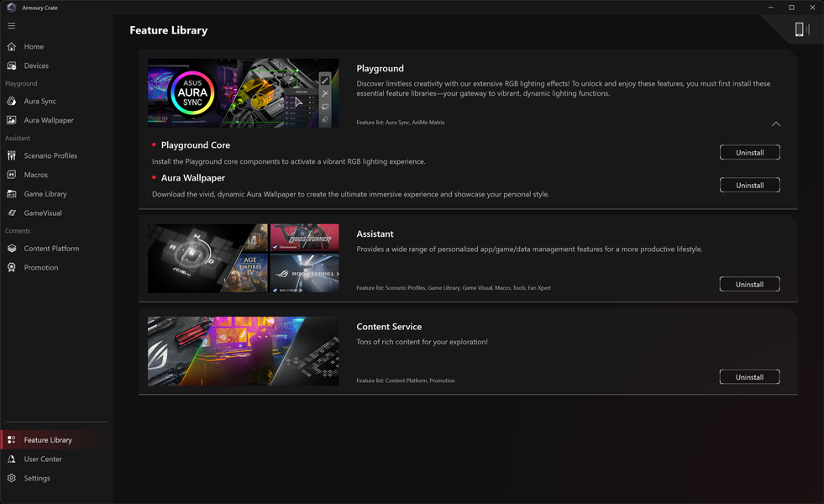Viewport: 824px width, 504px height.
Task: Open Content Platform label in sidebar
Action: click(x=51, y=248)
